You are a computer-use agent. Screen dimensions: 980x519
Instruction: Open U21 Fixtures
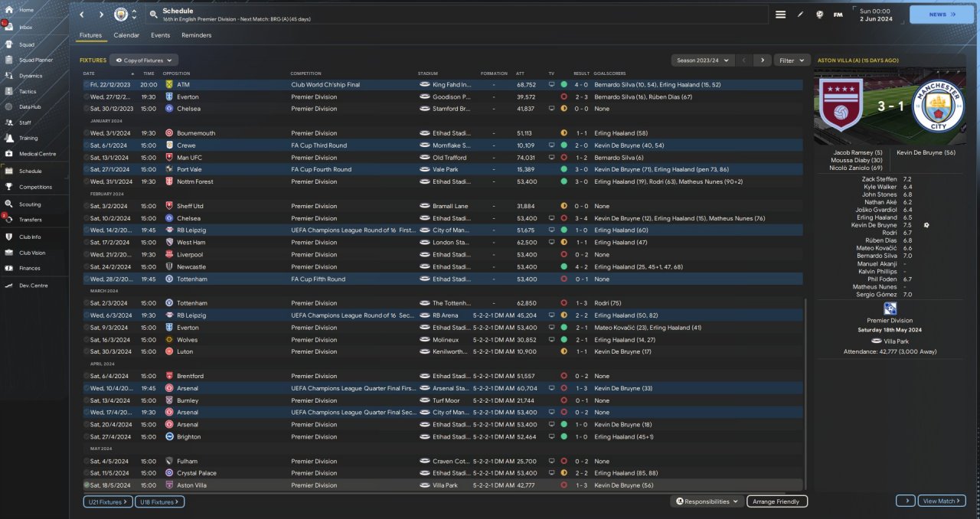click(108, 501)
